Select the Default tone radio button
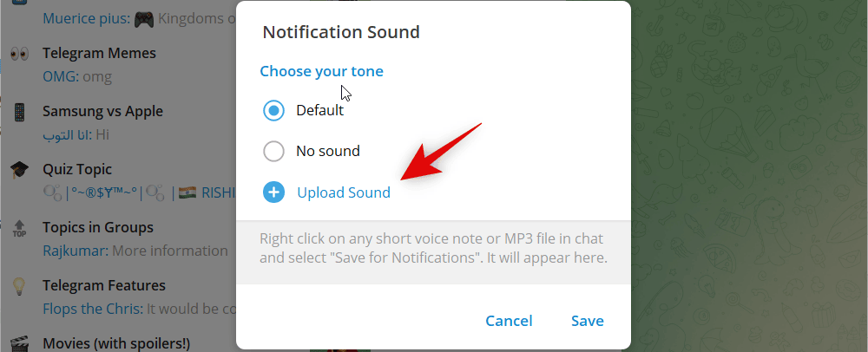Screen dimensions: 868x352 click(273, 111)
